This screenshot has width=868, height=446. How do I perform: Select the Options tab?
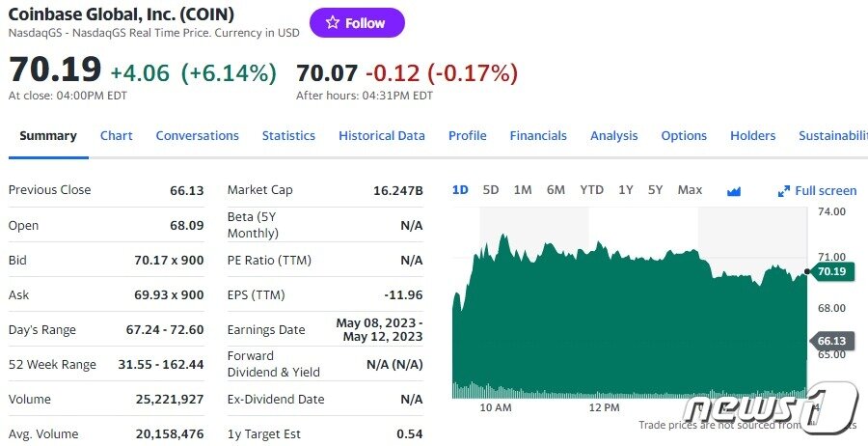pyautogui.click(x=684, y=136)
